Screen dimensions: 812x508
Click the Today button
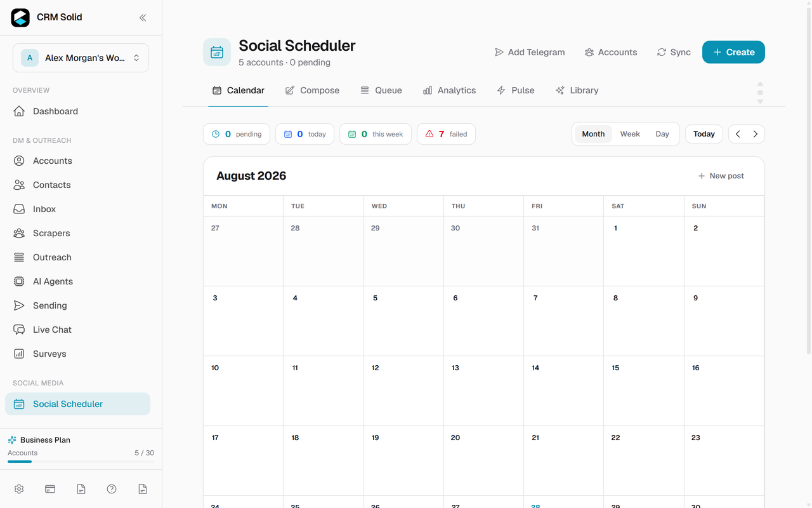coord(704,134)
